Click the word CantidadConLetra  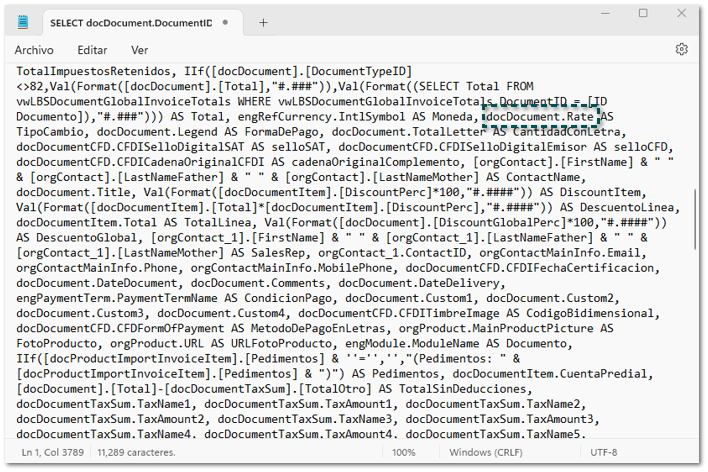[566, 132]
